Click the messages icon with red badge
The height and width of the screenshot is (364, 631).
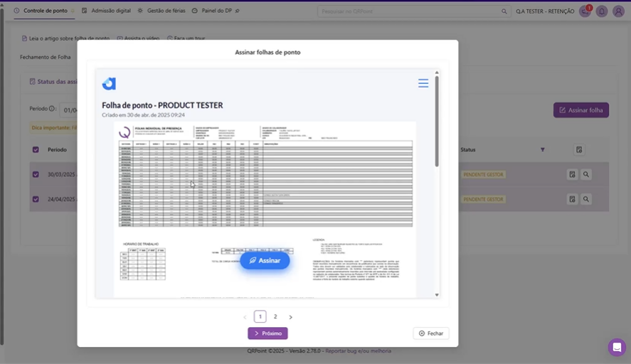click(585, 11)
